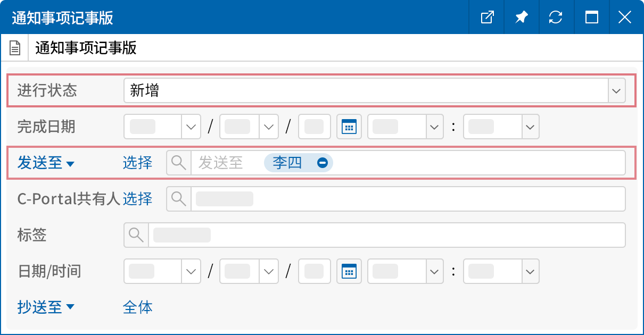Click the search icon in 标签 field
Image resolution: width=644 pixels, height=335 pixels.
tap(136, 235)
